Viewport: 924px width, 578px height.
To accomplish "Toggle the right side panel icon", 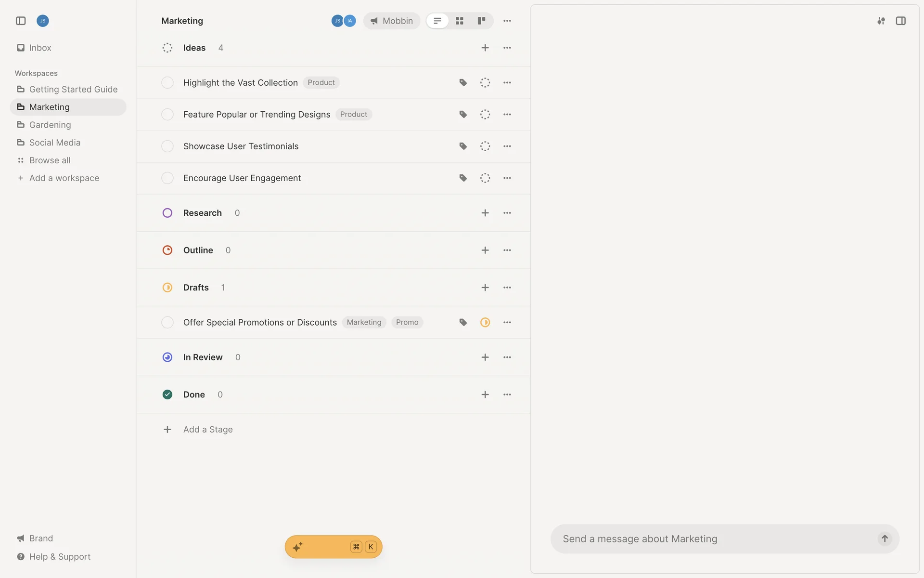I will [x=901, y=21].
